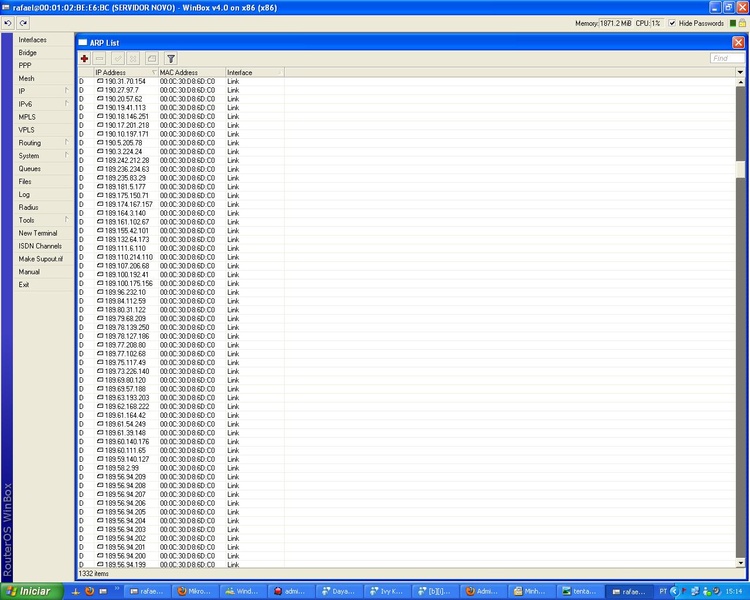This screenshot has height=600, width=750.
Task: Open the Filter funnel icon in ARP List
Action: (171, 58)
